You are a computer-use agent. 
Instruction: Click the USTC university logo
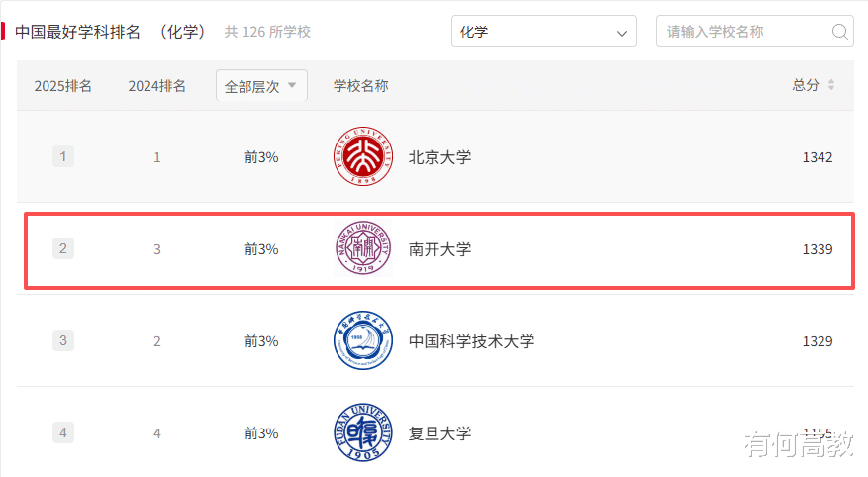[363, 341]
